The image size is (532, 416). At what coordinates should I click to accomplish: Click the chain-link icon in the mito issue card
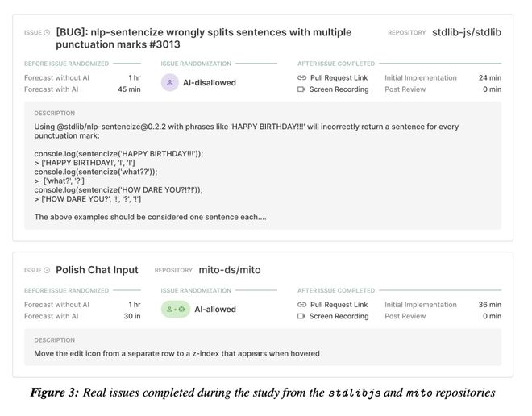tap(301, 305)
